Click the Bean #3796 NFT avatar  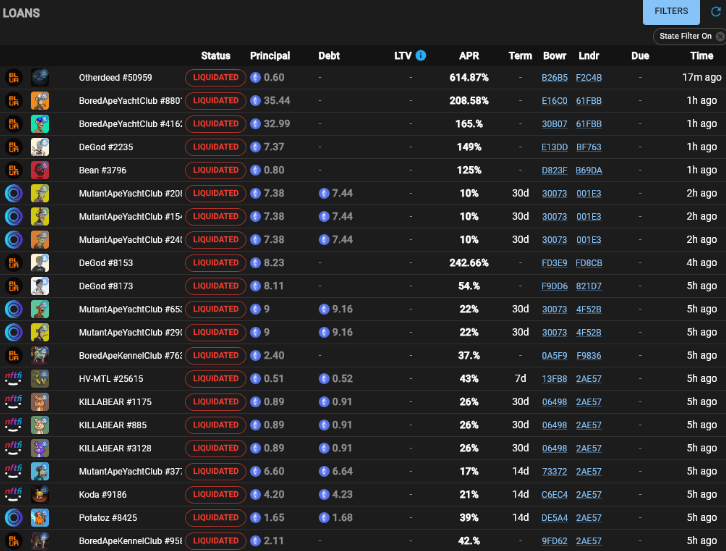click(40, 170)
